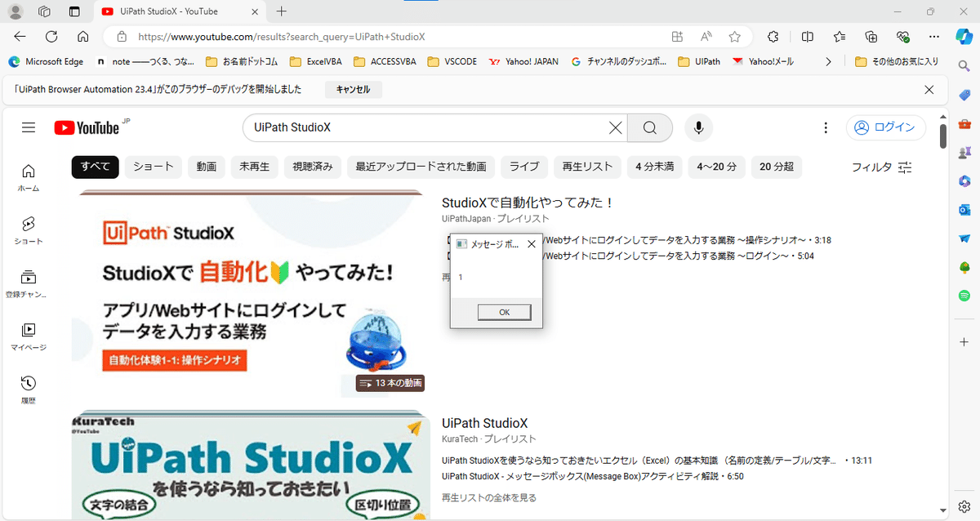Viewport: 980px width, 521px height.
Task: Select the 視聴済み filter chip
Action: pos(314,167)
